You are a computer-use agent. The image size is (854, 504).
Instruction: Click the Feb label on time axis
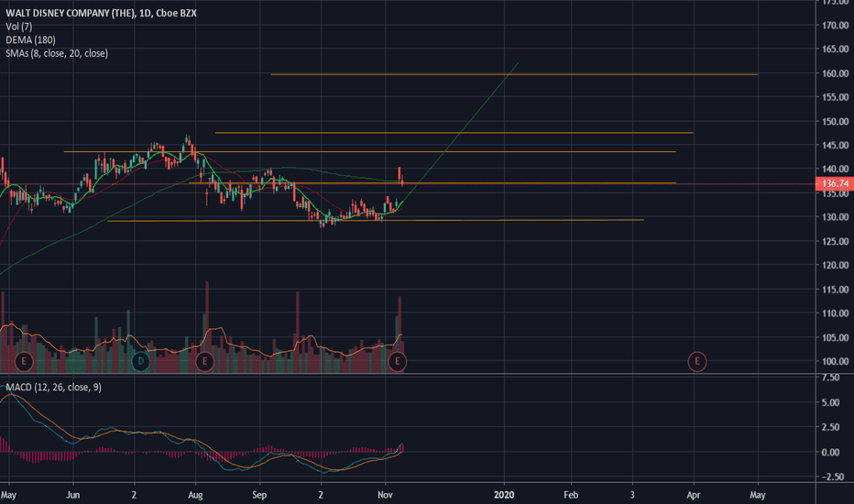click(571, 495)
